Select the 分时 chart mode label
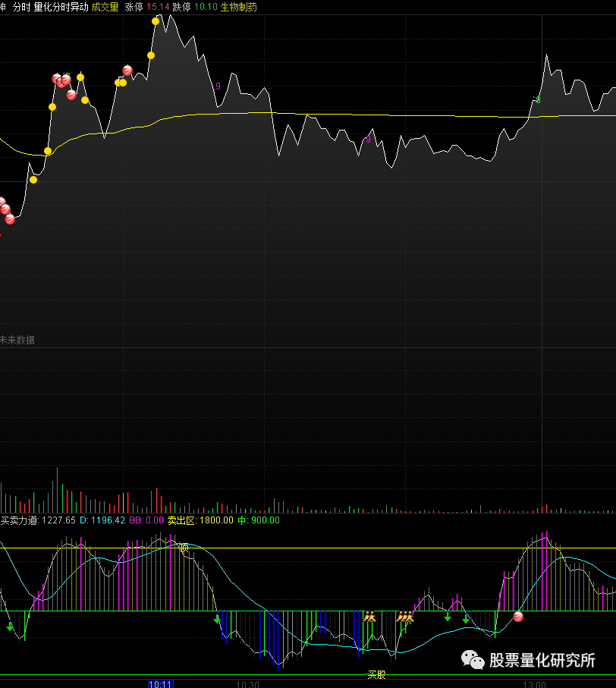 22,7
